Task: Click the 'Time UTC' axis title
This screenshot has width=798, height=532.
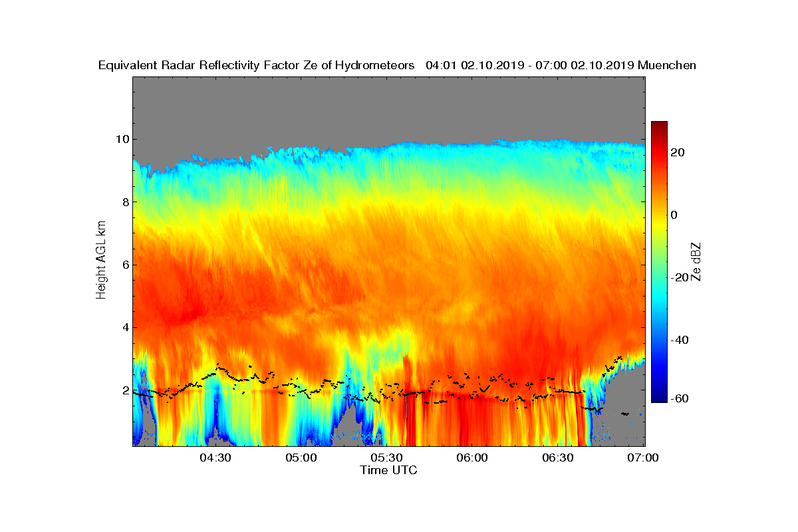Action: pyautogui.click(x=389, y=470)
